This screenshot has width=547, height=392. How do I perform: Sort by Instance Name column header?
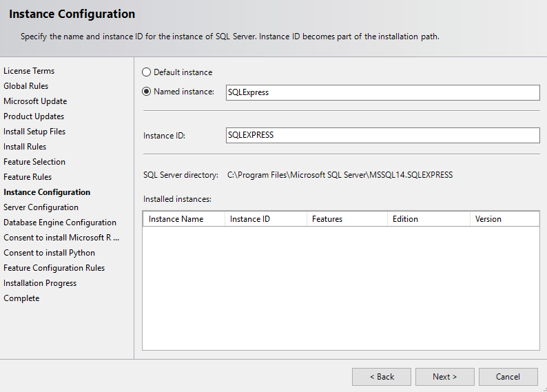click(x=184, y=219)
